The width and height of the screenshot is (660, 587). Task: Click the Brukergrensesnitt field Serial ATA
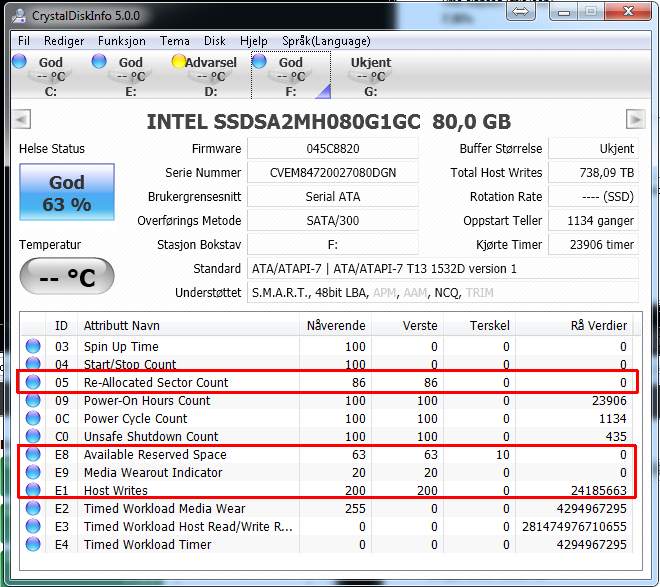click(x=333, y=197)
